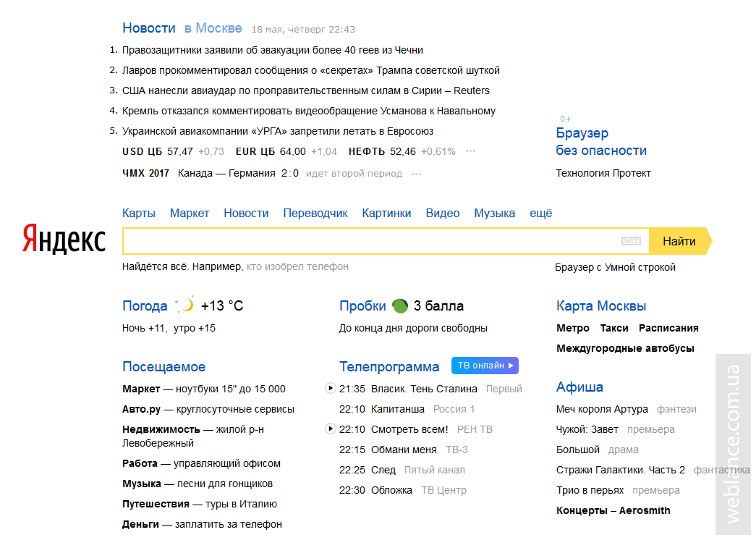Open Переводчик service tab
Viewport: 756px width, 540px height.
(315, 214)
